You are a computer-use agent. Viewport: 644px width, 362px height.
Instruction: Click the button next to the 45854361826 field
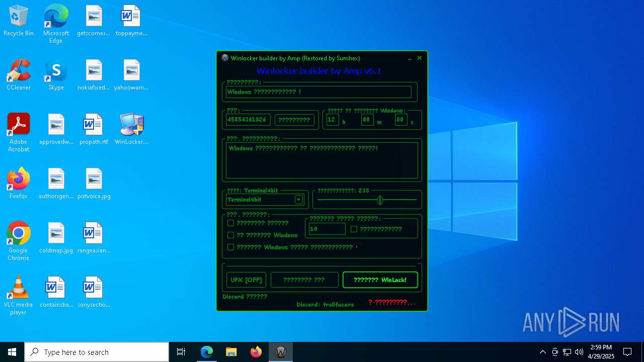pyautogui.click(x=294, y=120)
